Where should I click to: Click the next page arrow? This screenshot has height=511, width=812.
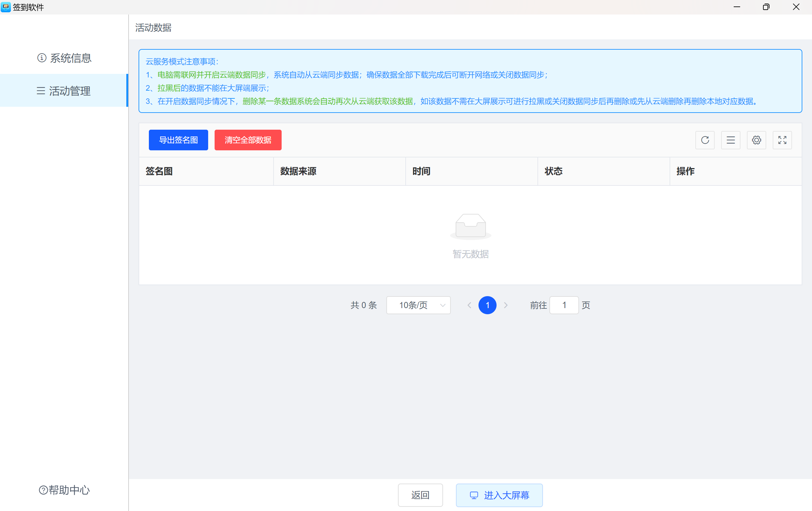coord(506,305)
